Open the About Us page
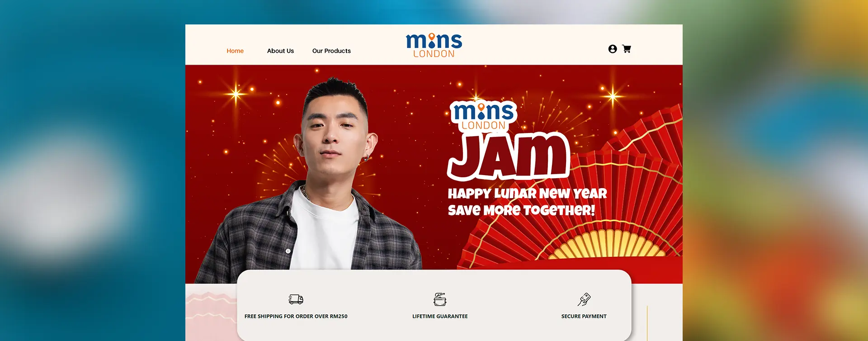This screenshot has height=341, width=868. click(x=280, y=51)
